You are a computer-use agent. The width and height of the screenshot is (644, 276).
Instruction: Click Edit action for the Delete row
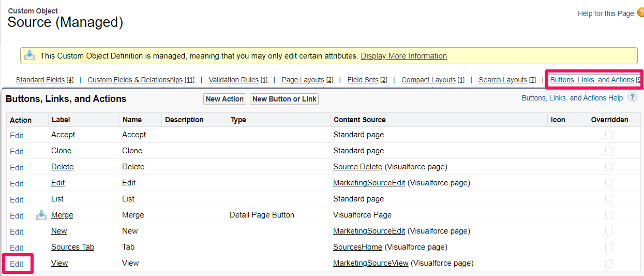point(17,167)
